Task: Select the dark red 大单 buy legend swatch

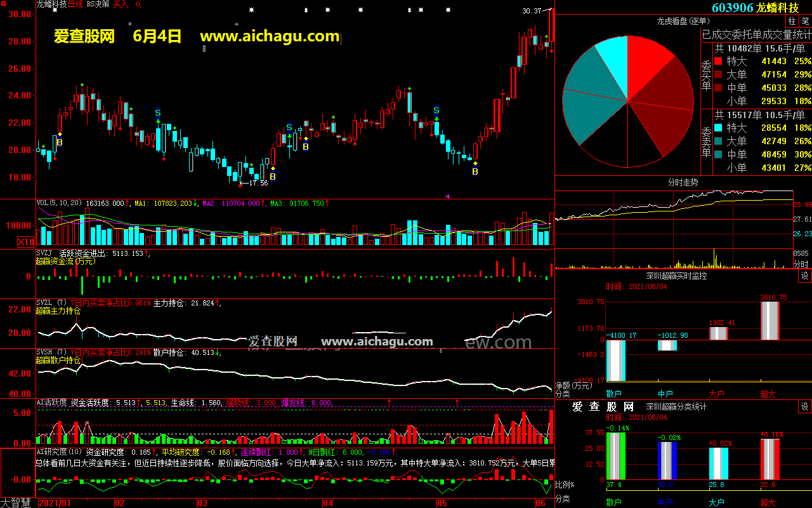Action: 718,75
